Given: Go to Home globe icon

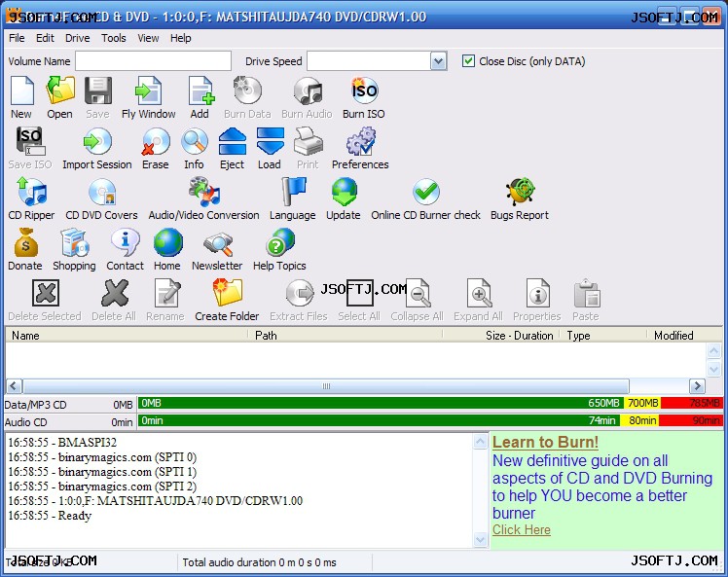Looking at the screenshot, I should [168, 242].
